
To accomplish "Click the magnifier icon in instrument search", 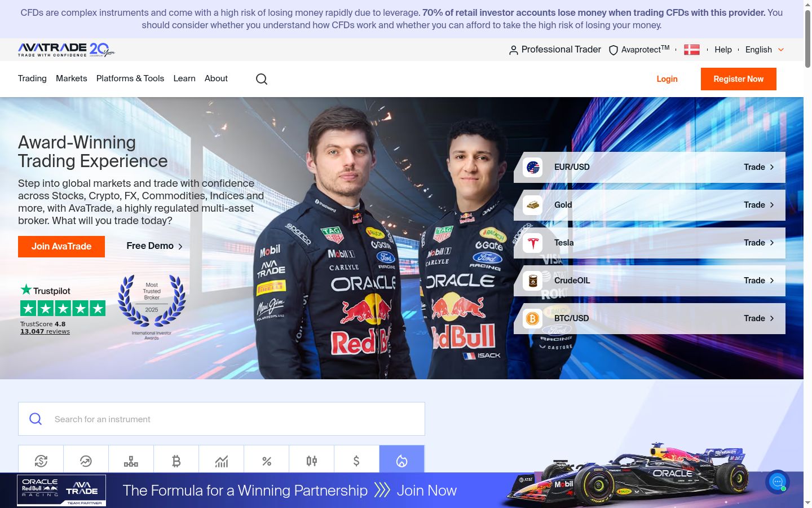I will click(36, 419).
